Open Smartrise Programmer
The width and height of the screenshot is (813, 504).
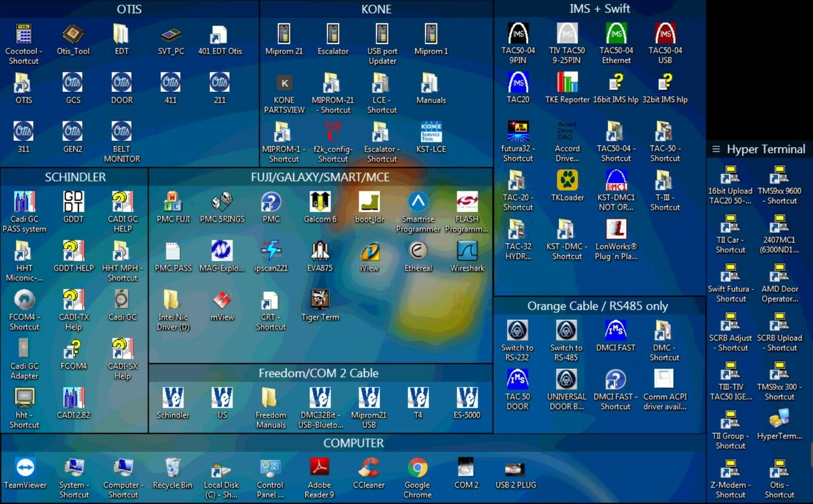coord(418,202)
